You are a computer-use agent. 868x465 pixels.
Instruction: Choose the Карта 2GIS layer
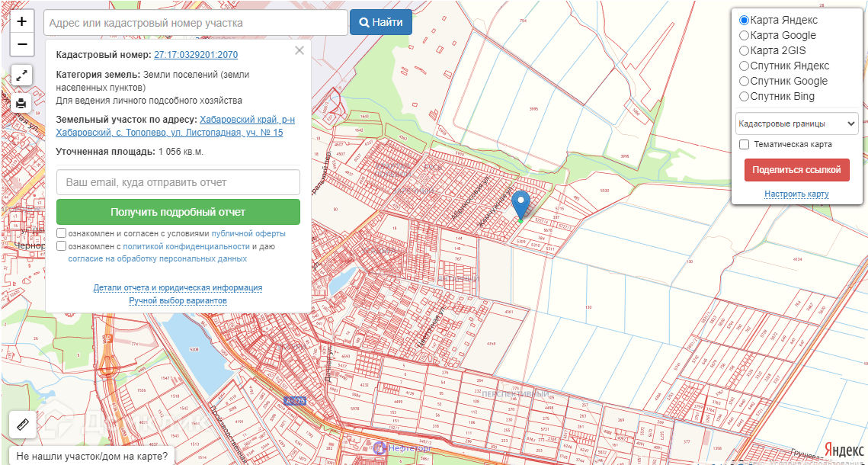745,50
